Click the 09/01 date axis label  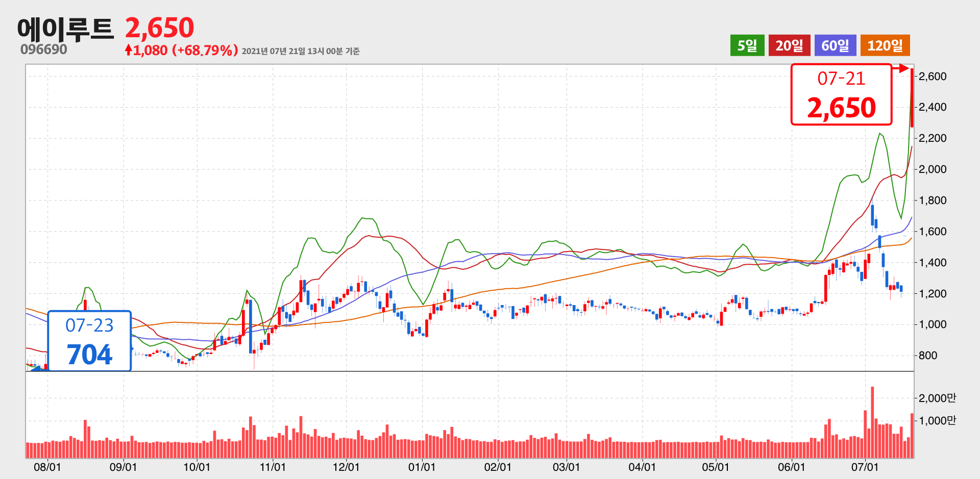123,467
